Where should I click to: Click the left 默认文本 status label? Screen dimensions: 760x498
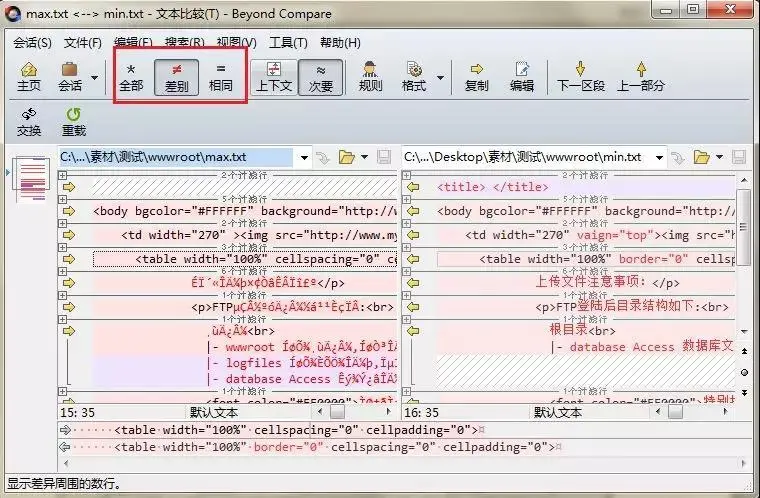click(x=214, y=413)
